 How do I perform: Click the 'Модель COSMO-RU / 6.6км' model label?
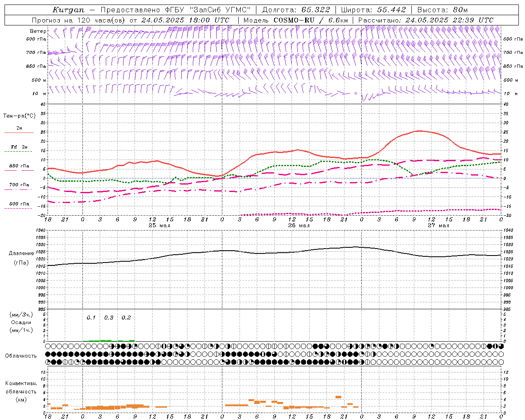[296, 20]
